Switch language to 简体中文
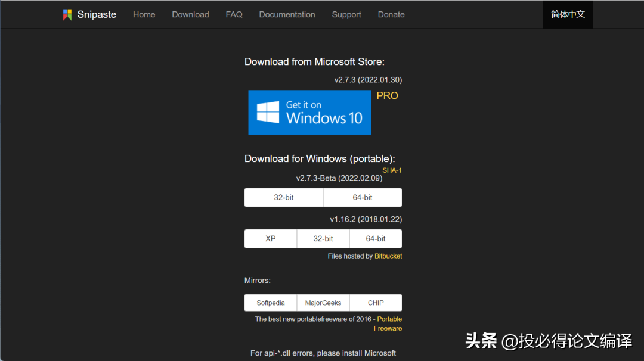The image size is (644, 361). [x=568, y=14]
